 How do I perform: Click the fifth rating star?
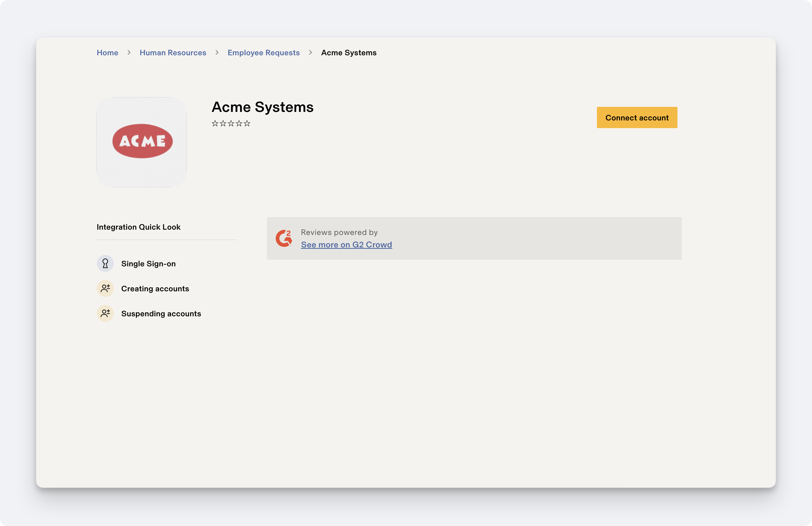click(247, 124)
